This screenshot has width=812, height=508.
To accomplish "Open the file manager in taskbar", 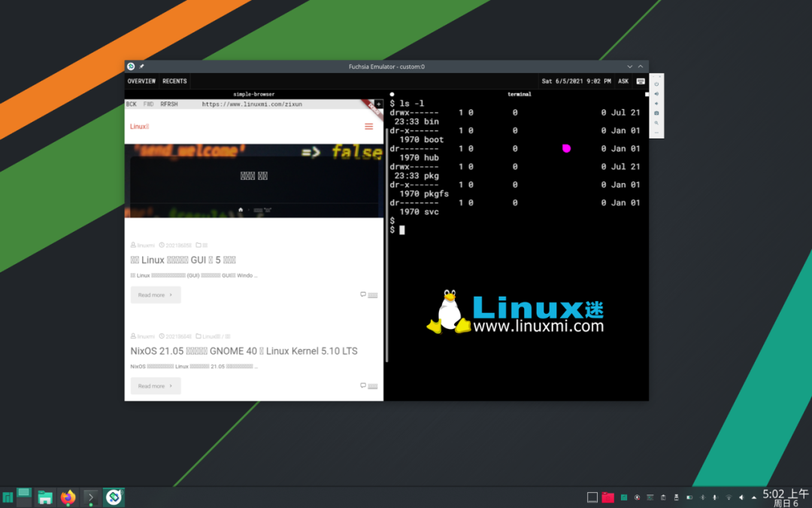I will 45,497.
